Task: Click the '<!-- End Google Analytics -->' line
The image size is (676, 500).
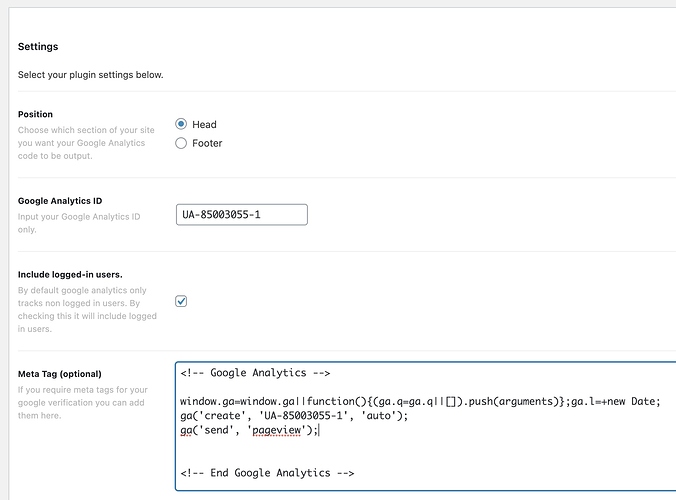Action: (267, 473)
